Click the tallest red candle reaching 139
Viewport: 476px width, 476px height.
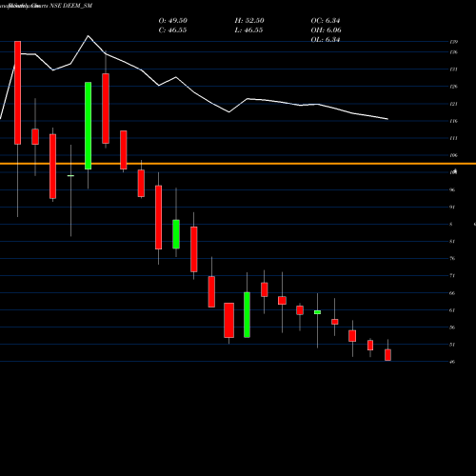point(18,92)
